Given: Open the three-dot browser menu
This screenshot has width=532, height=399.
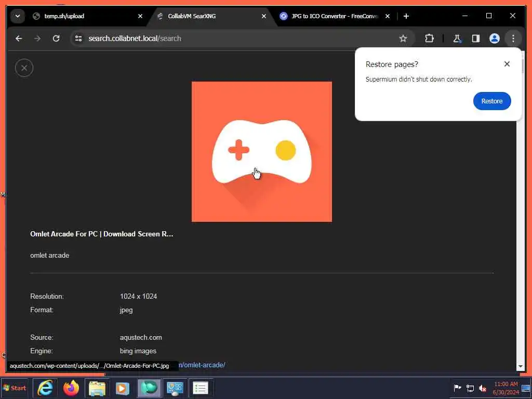Looking at the screenshot, I should (x=513, y=38).
